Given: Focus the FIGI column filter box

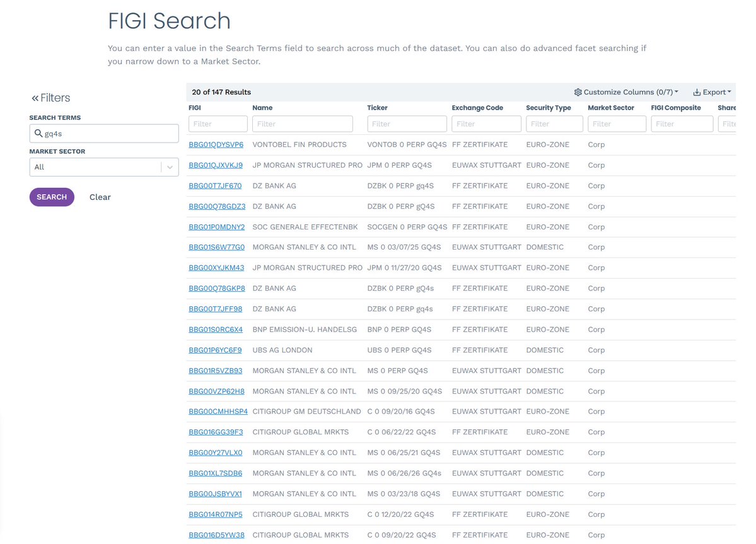Looking at the screenshot, I should (218, 124).
